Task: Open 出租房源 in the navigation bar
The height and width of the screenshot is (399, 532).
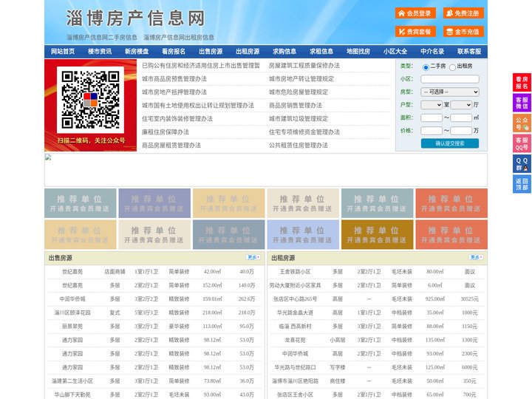Action: click(x=248, y=52)
